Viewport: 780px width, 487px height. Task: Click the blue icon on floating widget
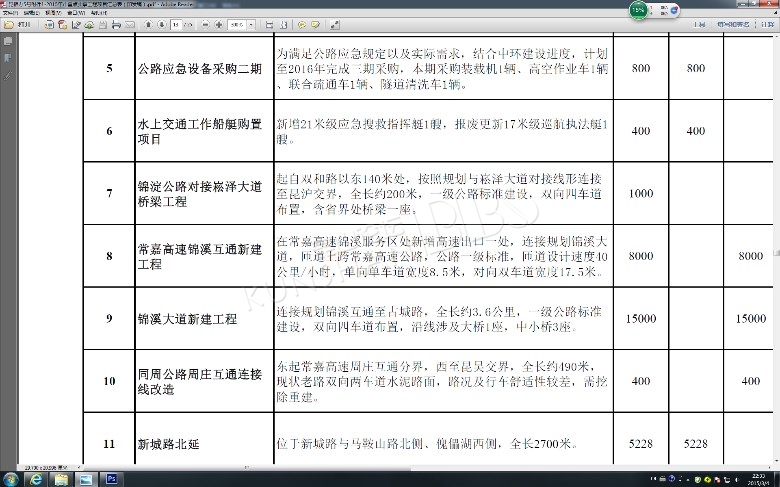675,10
